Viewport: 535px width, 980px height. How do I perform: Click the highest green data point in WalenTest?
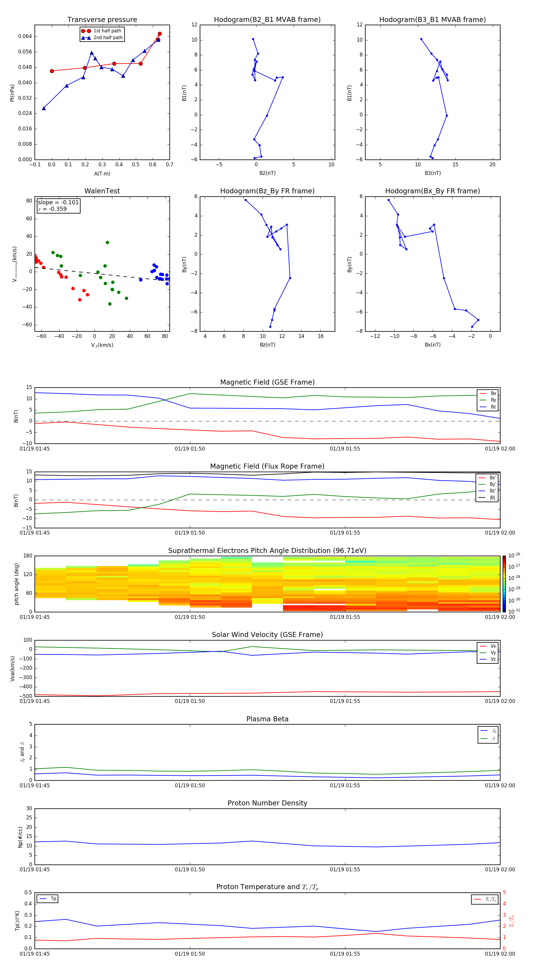tap(107, 242)
